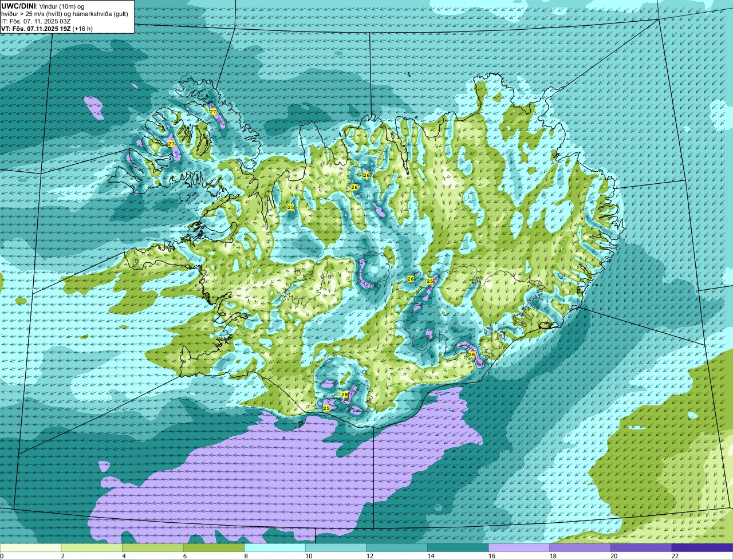The height and width of the screenshot is (560, 733).
Task: Click the 'UWC/DINI: Vindur (10m) og' title line
Action: [x=43, y=6]
